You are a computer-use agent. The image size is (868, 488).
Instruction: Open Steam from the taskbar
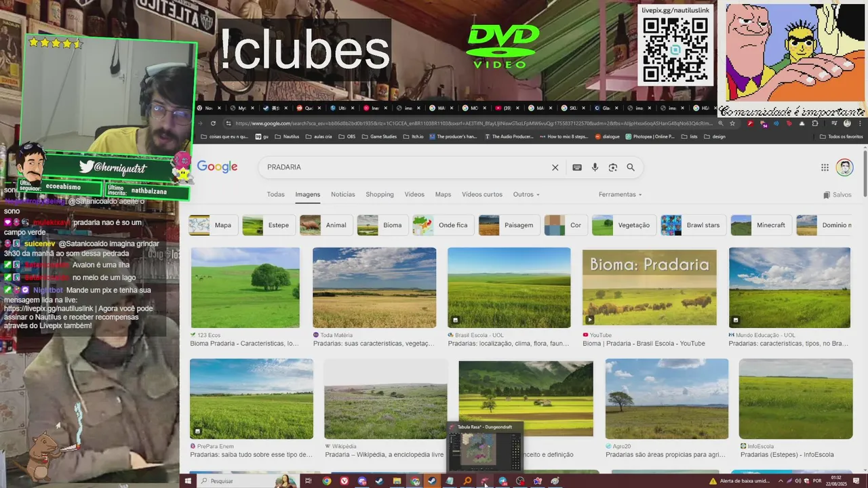pos(379,481)
